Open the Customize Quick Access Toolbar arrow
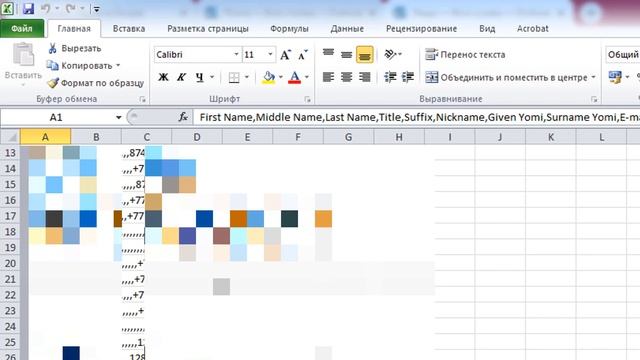The width and height of the screenshot is (640, 360). point(96,9)
